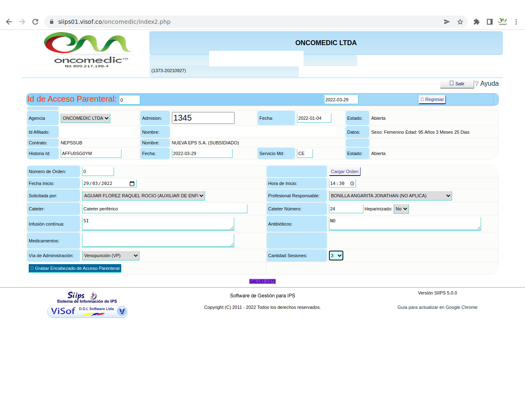Expand the Cantidad Sesiones dropdown
This screenshot has width=525, height=420.
[x=336, y=256]
